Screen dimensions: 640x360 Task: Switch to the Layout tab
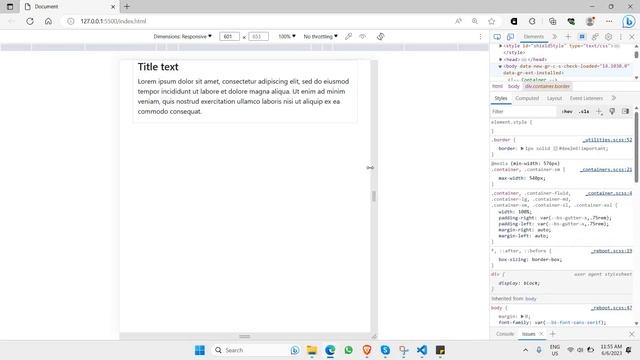click(x=554, y=98)
